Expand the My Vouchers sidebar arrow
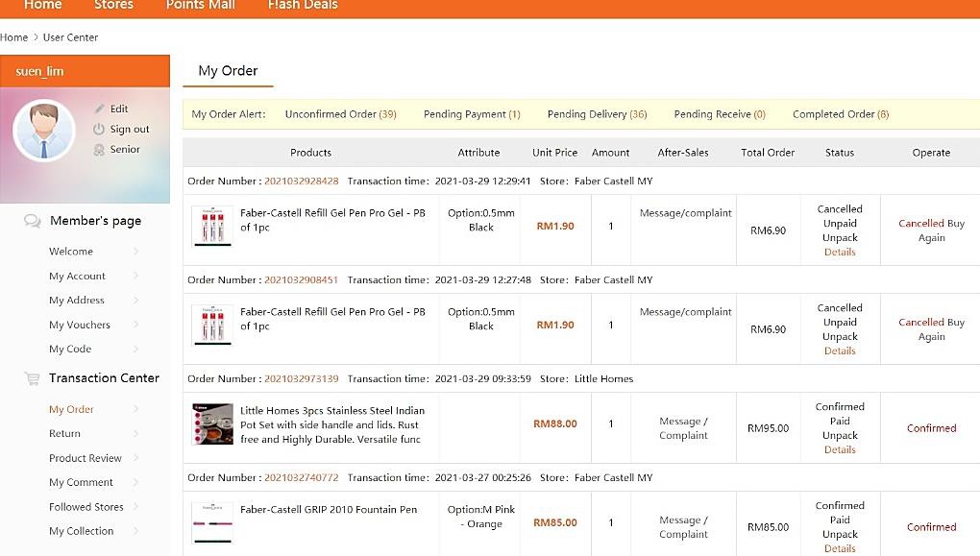This screenshot has height=556, width=980. [x=135, y=326]
